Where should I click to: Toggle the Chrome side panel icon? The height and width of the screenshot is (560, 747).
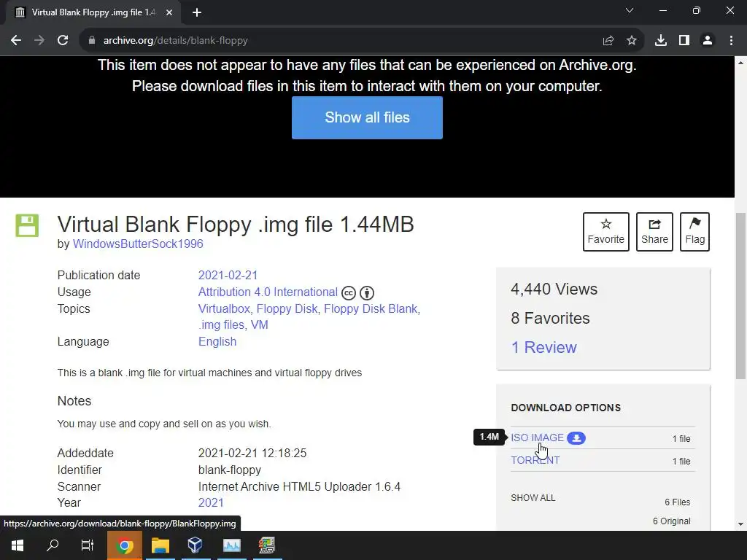684,41
